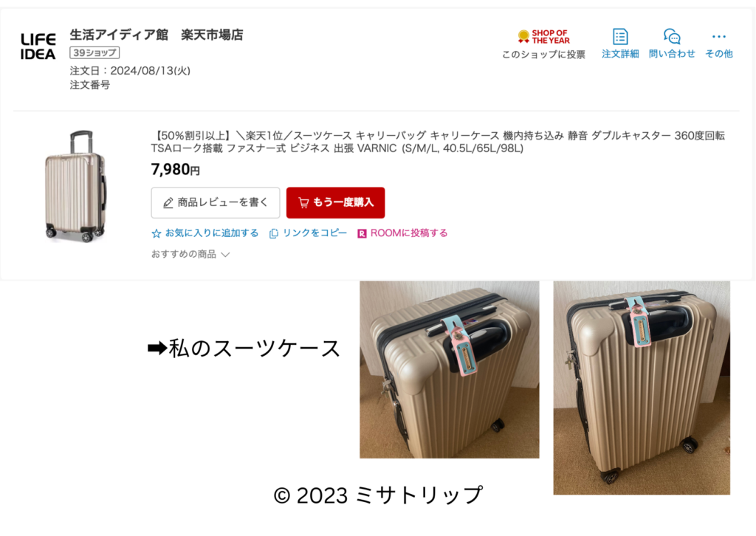Click the 問い合わせ chat bubble icon
The image size is (756, 536).
(x=672, y=37)
